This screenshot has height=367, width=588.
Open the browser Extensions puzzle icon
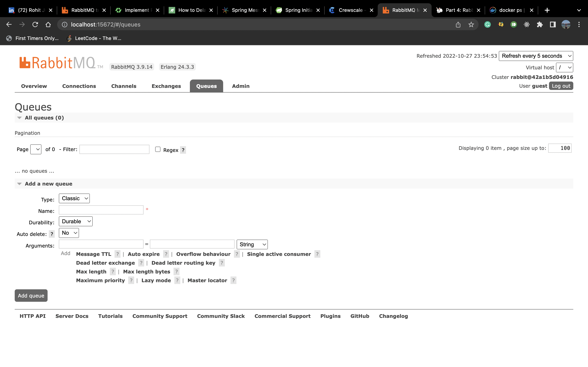(x=540, y=24)
